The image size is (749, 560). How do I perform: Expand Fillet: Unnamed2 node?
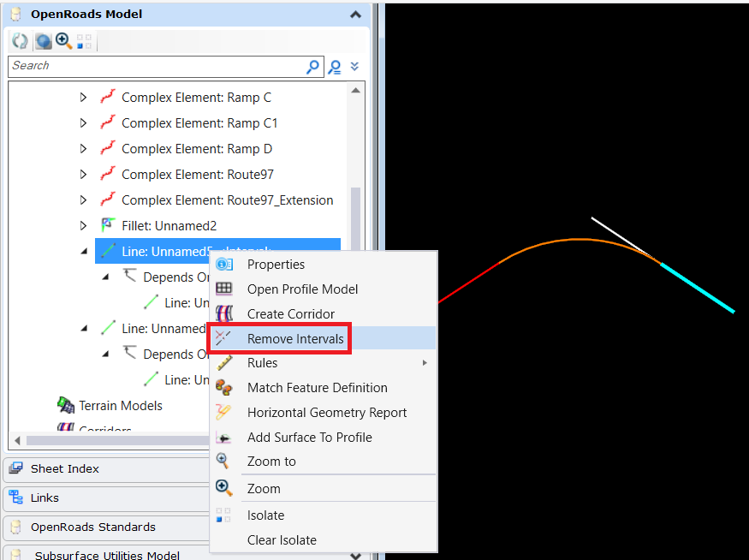coord(84,226)
